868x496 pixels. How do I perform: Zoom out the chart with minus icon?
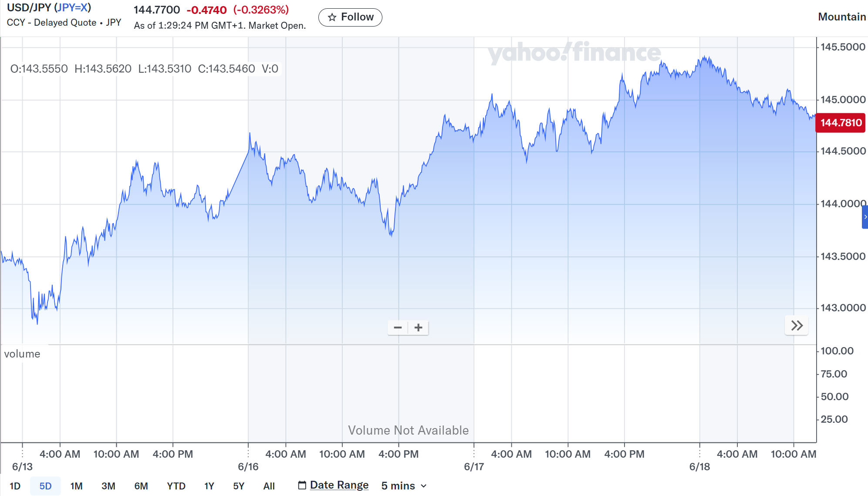[x=398, y=327]
